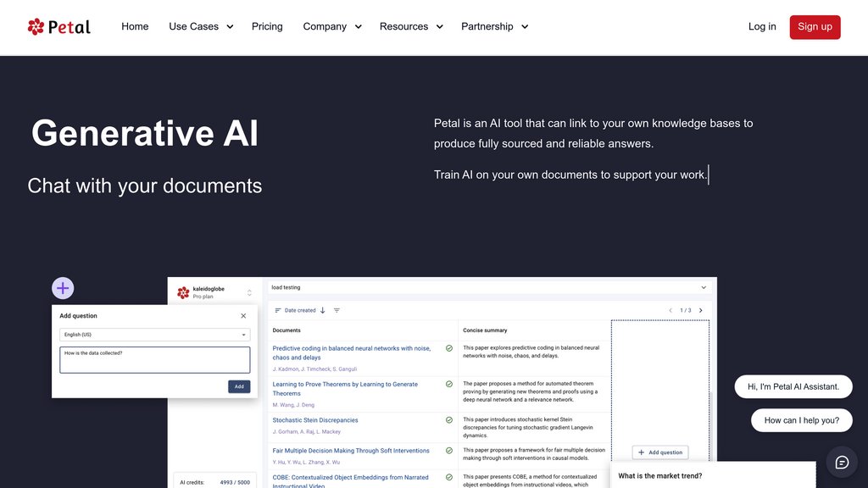The width and height of the screenshot is (868, 488).
Task: Click the Date created sort label
Action: (300, 310)
